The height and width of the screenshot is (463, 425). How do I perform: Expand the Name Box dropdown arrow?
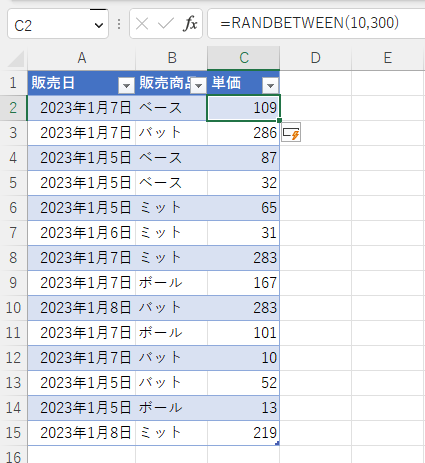[x=99, y=25]
